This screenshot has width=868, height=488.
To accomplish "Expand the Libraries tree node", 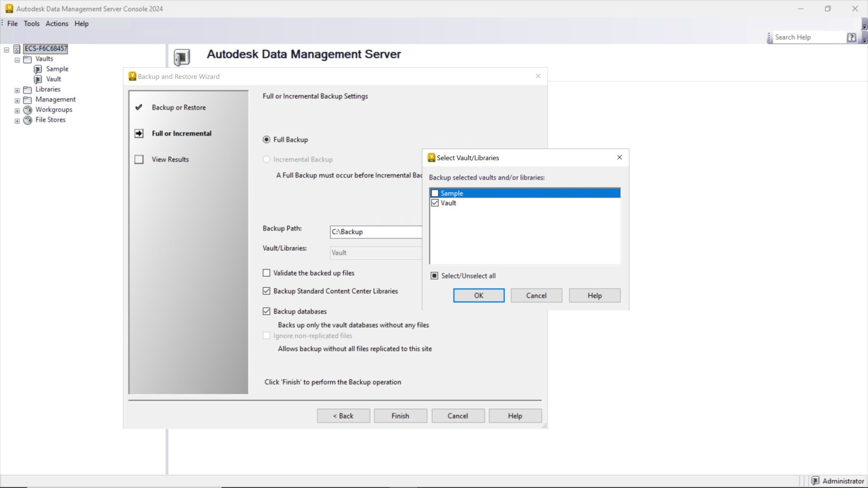I will pyautogui.click(x=17, y=90).
